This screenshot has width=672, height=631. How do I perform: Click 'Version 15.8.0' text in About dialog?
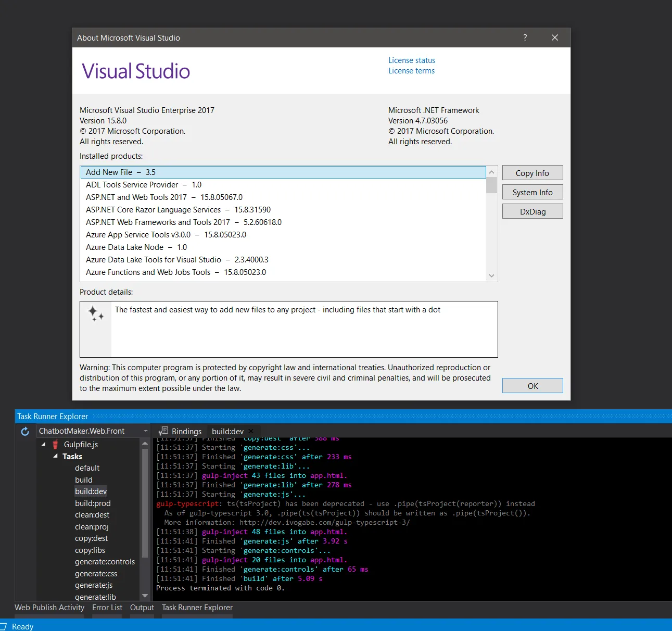(103, 121)
